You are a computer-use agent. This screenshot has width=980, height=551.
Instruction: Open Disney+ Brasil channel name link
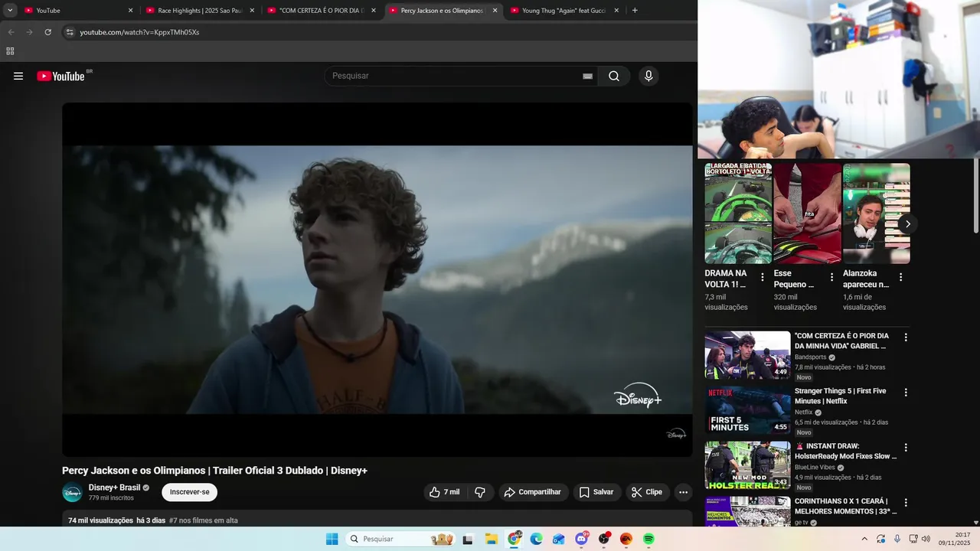point(114,487)
